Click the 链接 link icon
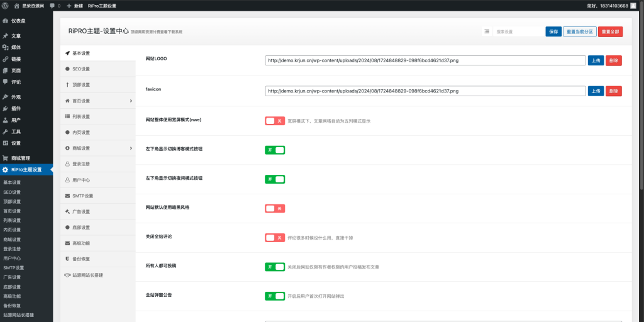This screenshot has height=322, width=644. click(x=5, y=59)
